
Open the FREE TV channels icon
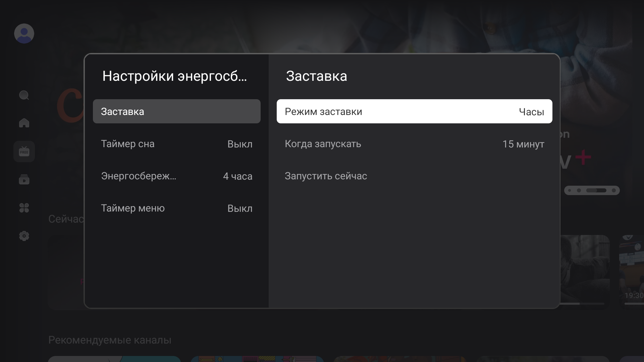tap(24, 152)
